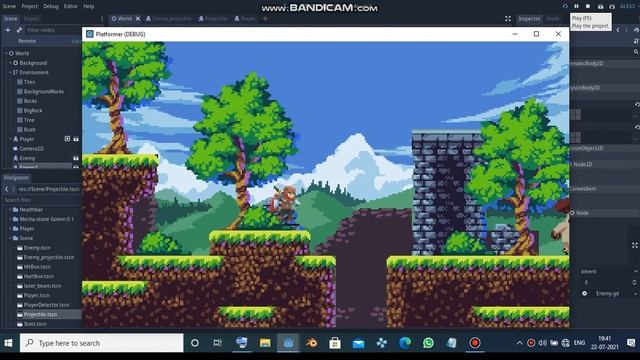Instance a child scene with the link icon

point(19,30)
